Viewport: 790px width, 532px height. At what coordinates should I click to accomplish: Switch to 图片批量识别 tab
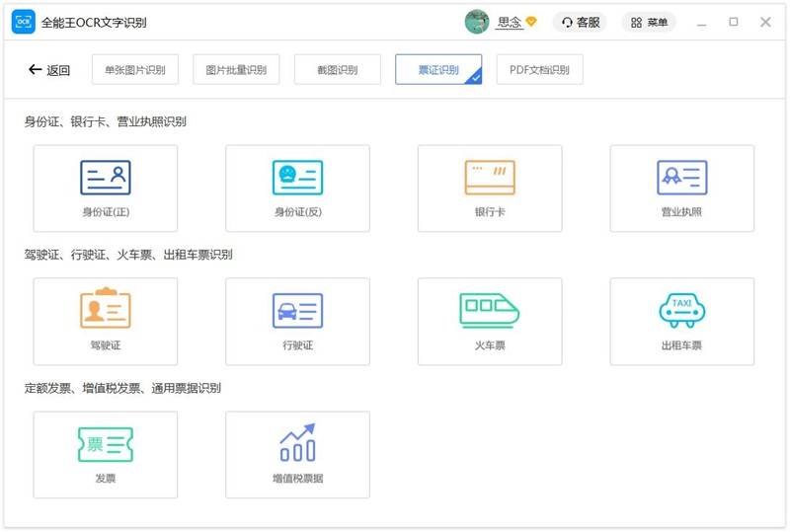(236, 69)
